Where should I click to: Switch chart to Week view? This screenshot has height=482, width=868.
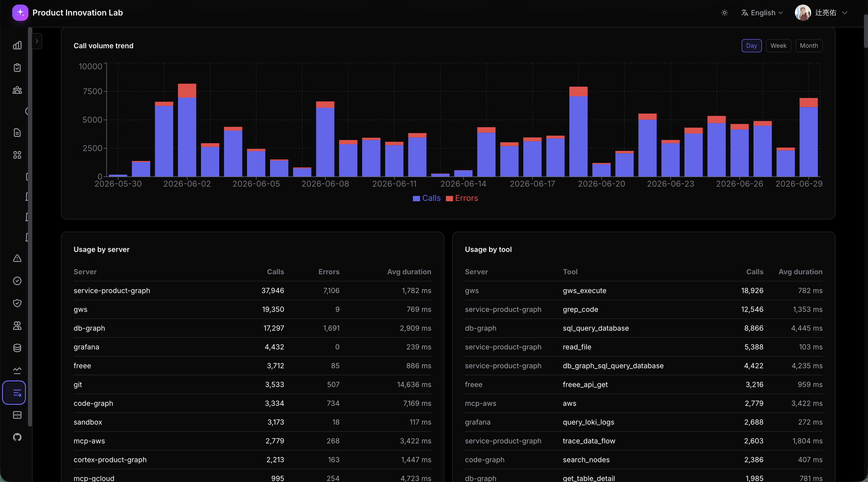click(x=779, y=46)
